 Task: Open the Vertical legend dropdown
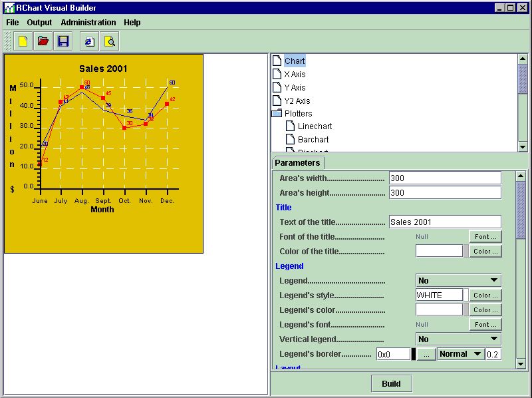point(458,339)
